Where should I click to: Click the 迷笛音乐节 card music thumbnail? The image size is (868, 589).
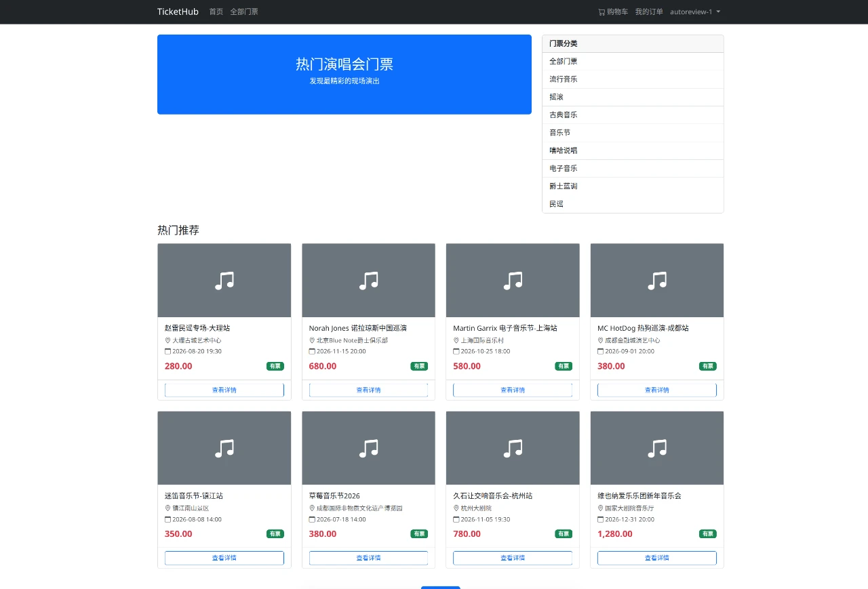pos(224,448)
